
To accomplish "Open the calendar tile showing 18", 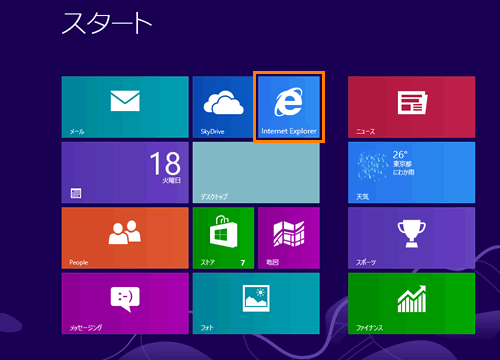I will 125,172.
